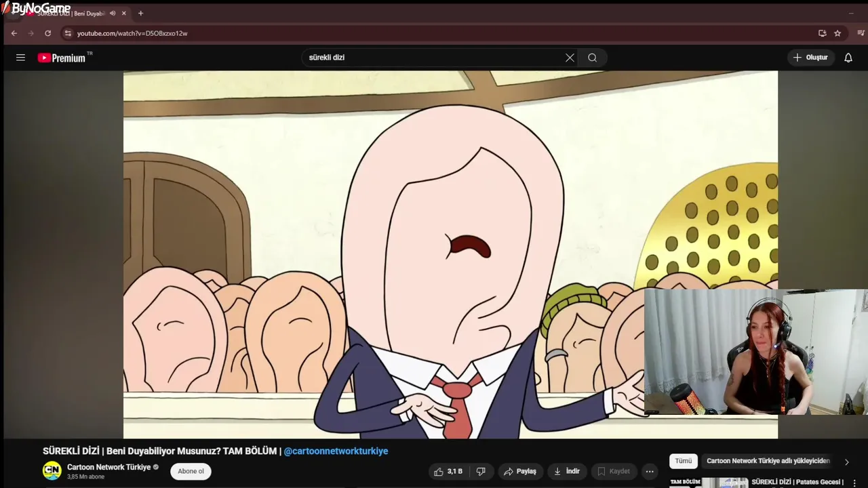Expand chips with right chevron arrow
868x488 pixels.
click(846, 462)
